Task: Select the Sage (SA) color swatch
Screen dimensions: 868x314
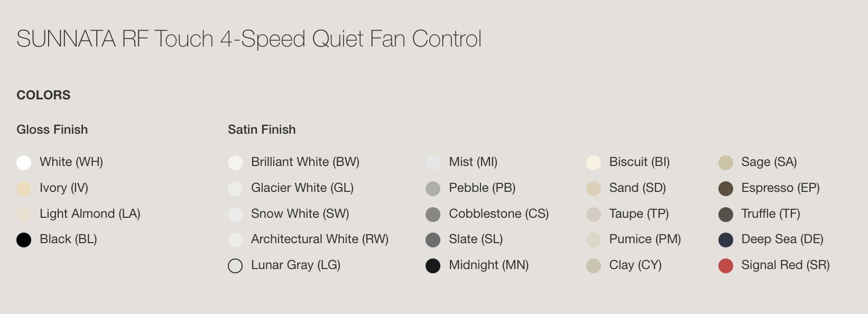Action: tap(726, 162)
